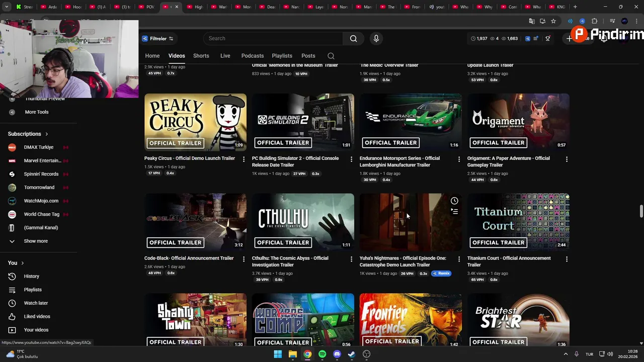Show hidden system tray icons
The height and width of the screenshot is (362, 644).
[566, 354]
